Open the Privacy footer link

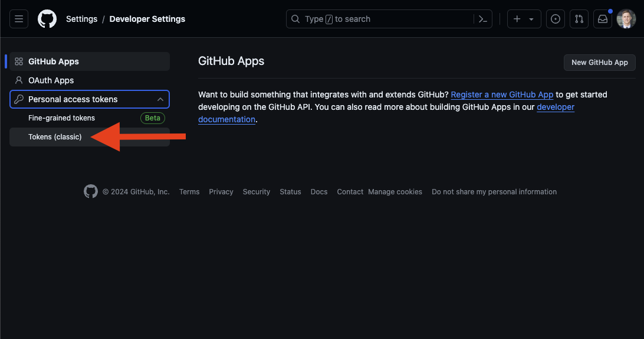click(x=221, y=192)
